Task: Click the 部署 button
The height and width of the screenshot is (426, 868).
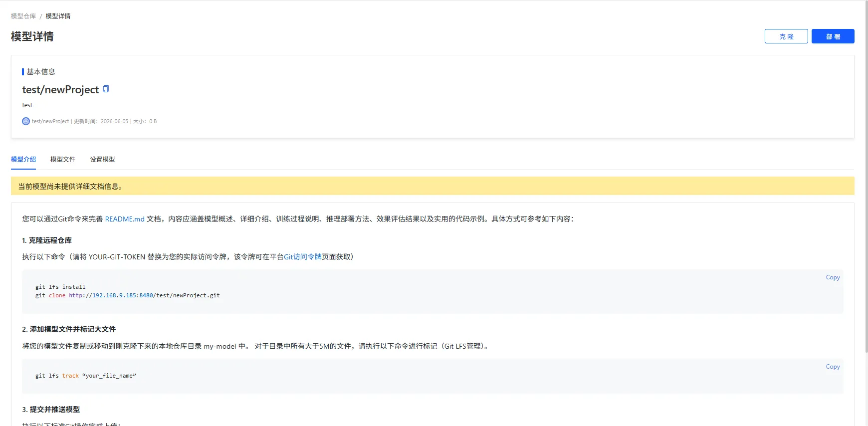Action: click(x=833, y=36)
